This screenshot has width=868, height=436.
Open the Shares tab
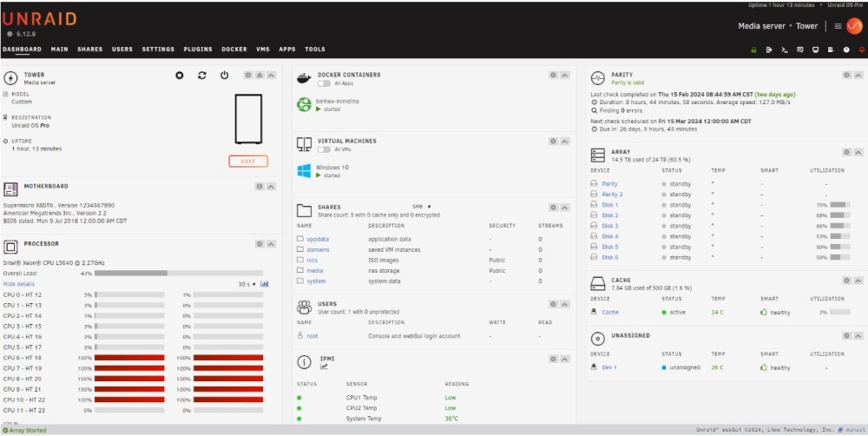pos(90,50)
